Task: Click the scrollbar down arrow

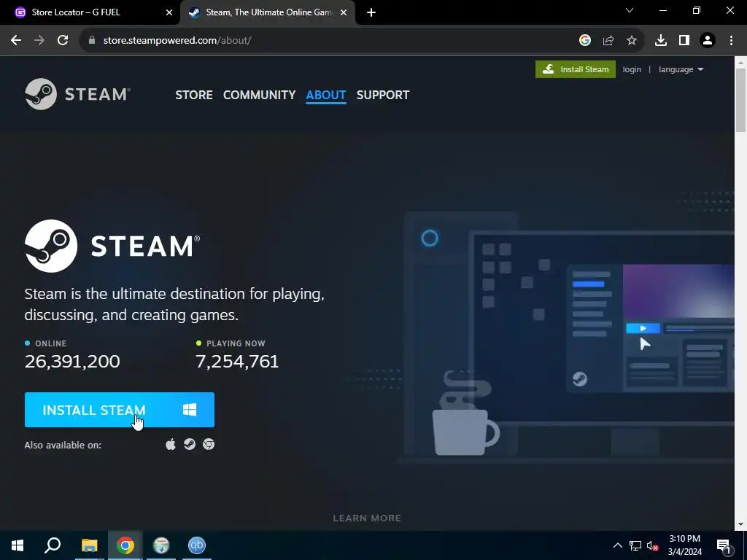Action: 740,525
